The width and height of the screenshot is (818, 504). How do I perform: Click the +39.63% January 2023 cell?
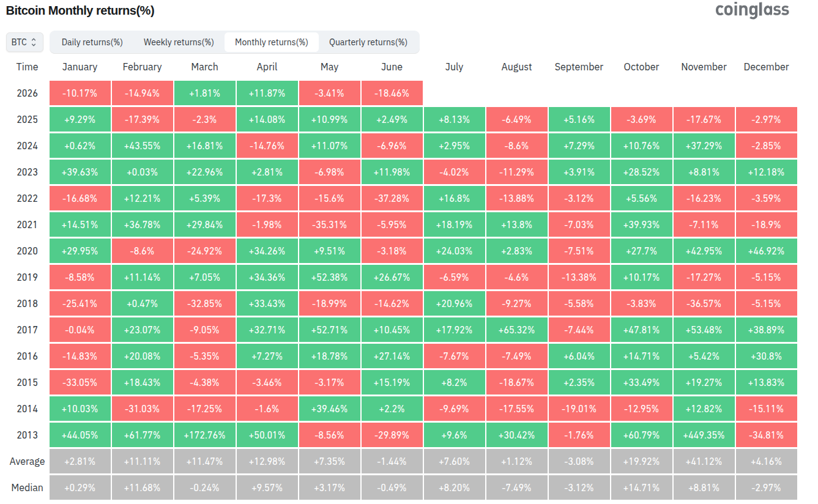[x=80, y=172]
